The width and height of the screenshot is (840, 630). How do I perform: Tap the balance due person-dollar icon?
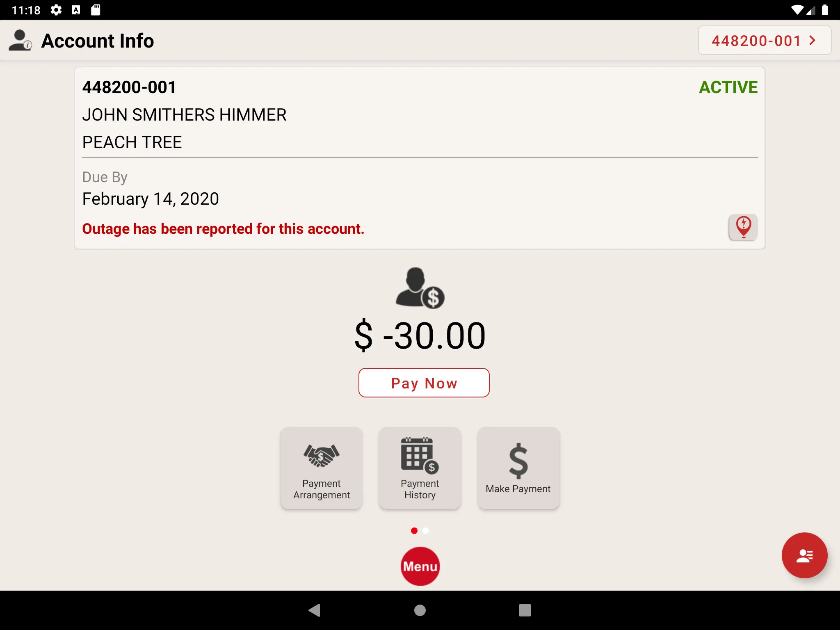tap(420, 287)
